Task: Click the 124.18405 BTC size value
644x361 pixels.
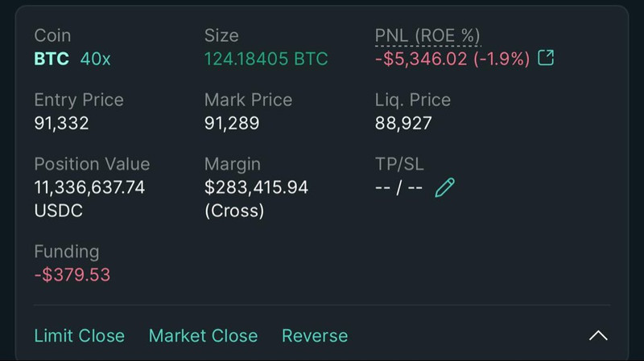Action: point(266,59)
